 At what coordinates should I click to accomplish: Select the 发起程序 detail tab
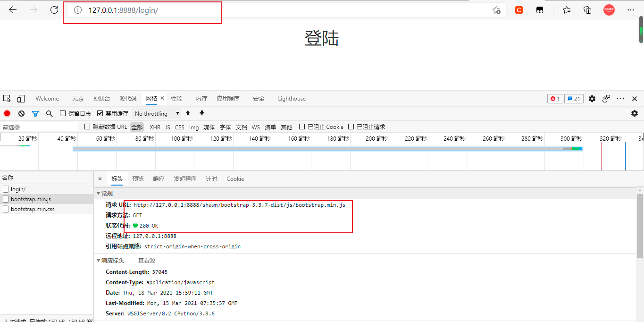185,179
